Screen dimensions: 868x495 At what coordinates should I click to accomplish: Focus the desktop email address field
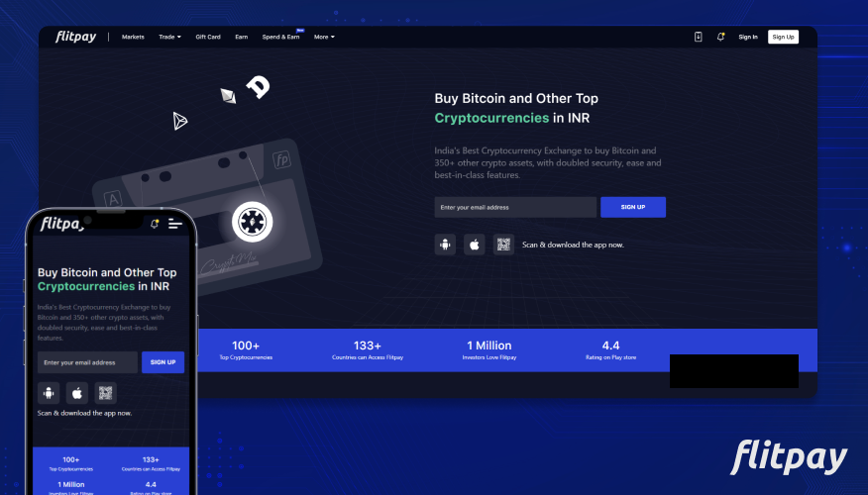[x=515, y=207]
